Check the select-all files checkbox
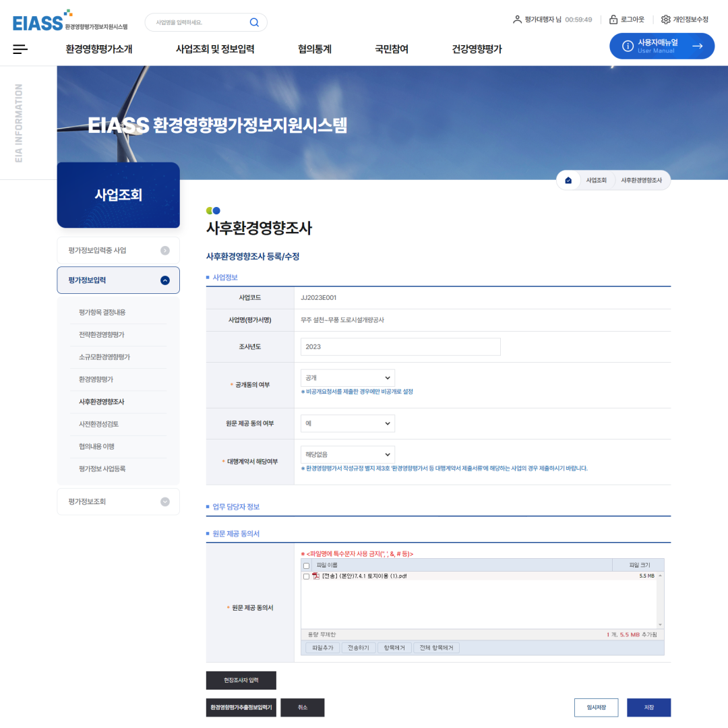Image resolution: width=728 pixels, height=728 pixels. (307, 566)
